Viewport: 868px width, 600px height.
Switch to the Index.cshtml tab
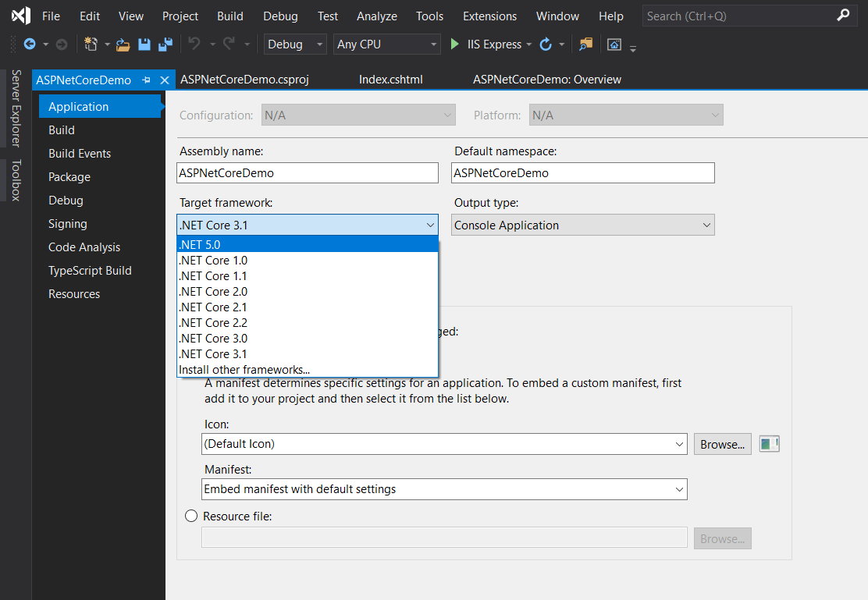(x=391, y=80)
